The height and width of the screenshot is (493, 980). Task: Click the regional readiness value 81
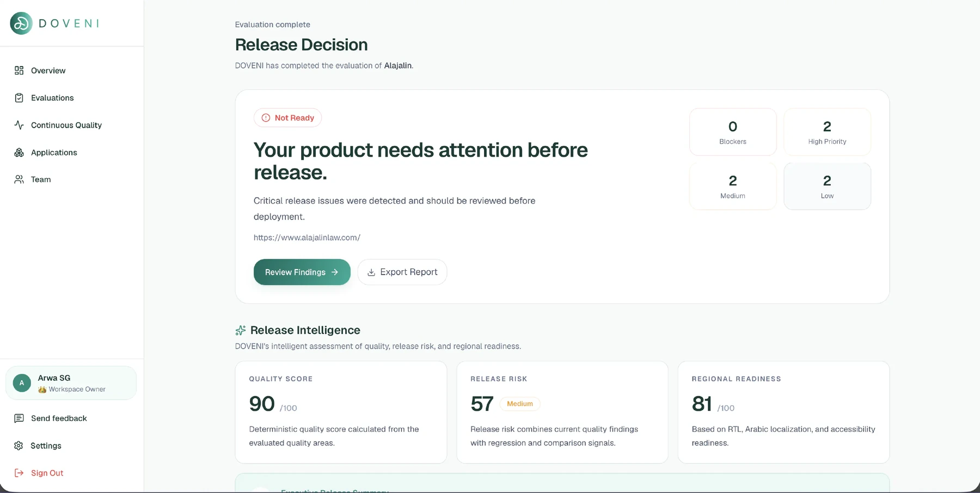[702, 404]
